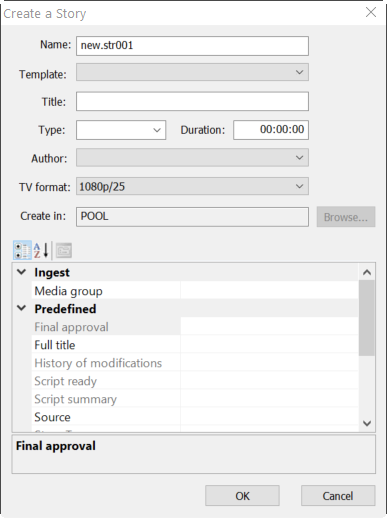Open the Author dropdown
387x518 pixels.
point(192,157)
